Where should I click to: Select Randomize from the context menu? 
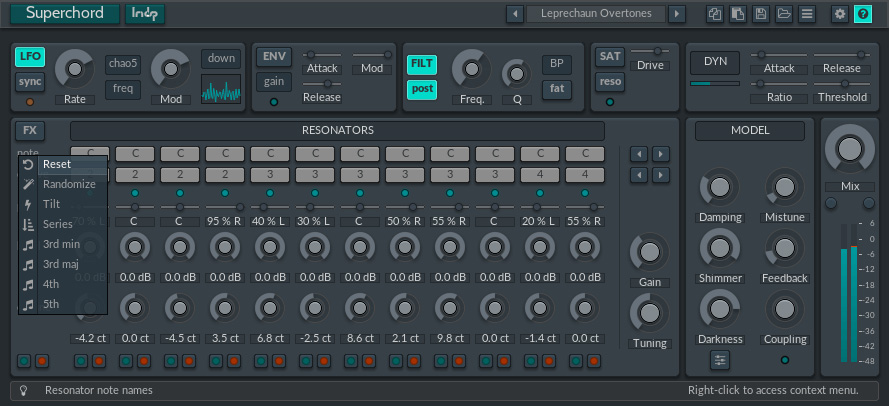coord(69,184)
